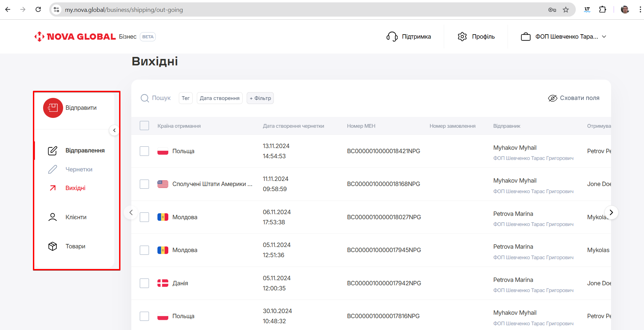Click the Клієнти person icon
Image resolution: width=644 pixels, height=330 pixels.
[x=53, y=217]
